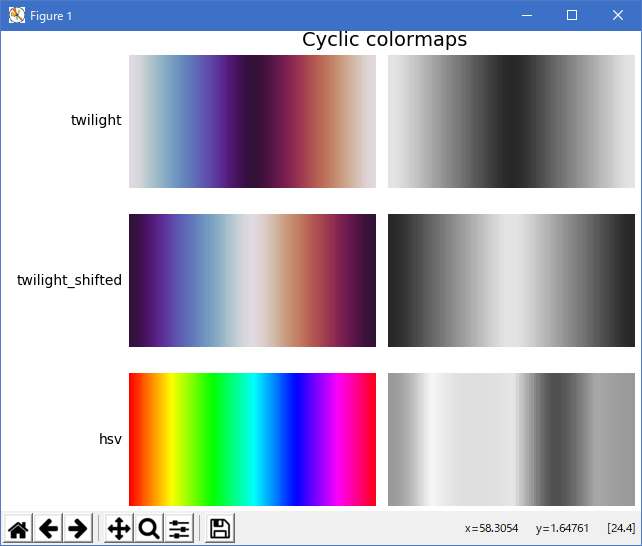Maximize the Figure 1 window
642x546 pixels.
[x=572, y=16]
